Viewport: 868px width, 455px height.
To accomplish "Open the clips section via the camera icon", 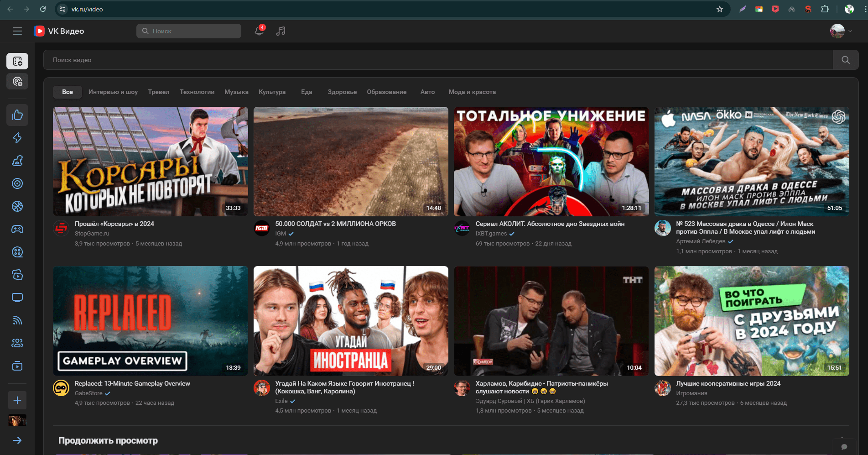I will coord(17,275).
